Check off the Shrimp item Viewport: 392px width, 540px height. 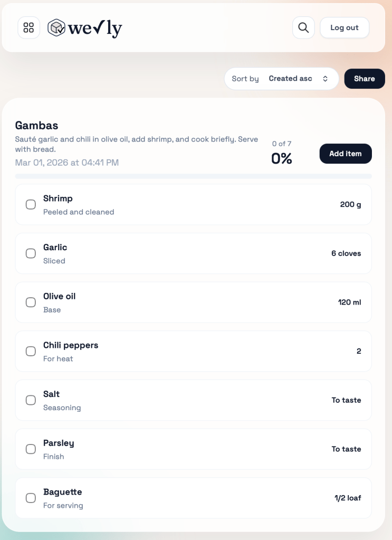31,204
